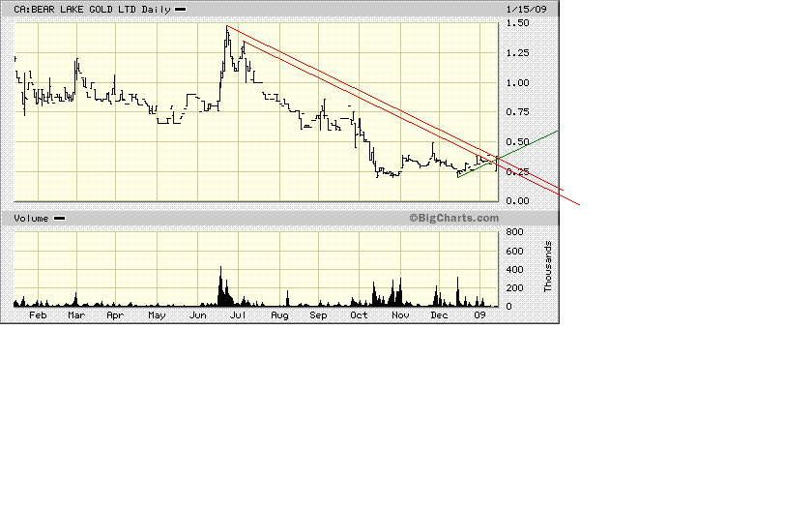Click the volume legend marker beside Volume
Image resolution: width=812 pixels, height=508 pixels.
[60, 219]
